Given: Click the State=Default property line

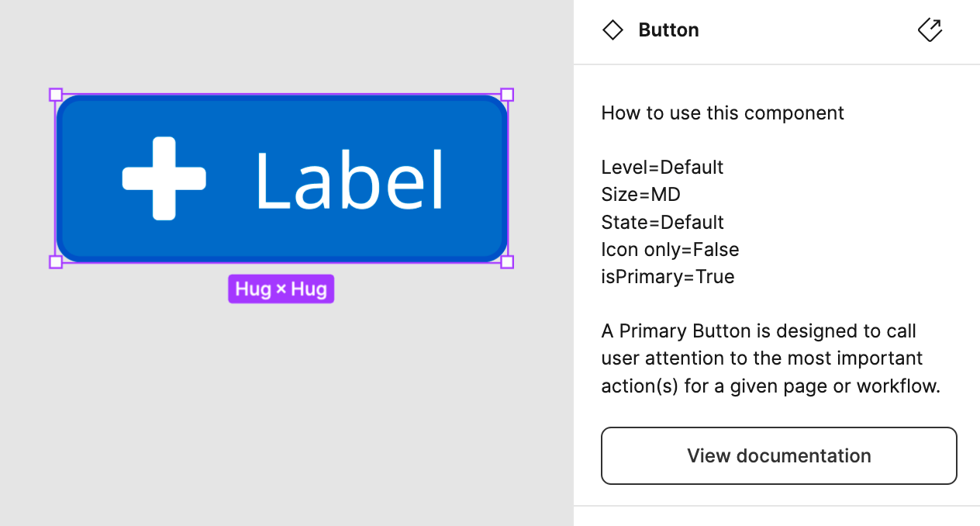Looking at the screenshot, I should pyautogui.click(x=662, y=222).
